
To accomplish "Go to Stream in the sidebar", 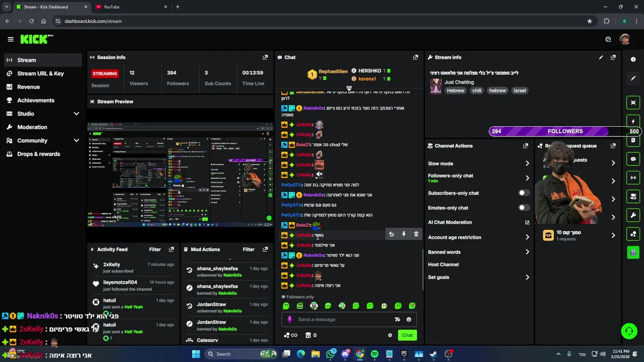I will [x=42, y=60].
